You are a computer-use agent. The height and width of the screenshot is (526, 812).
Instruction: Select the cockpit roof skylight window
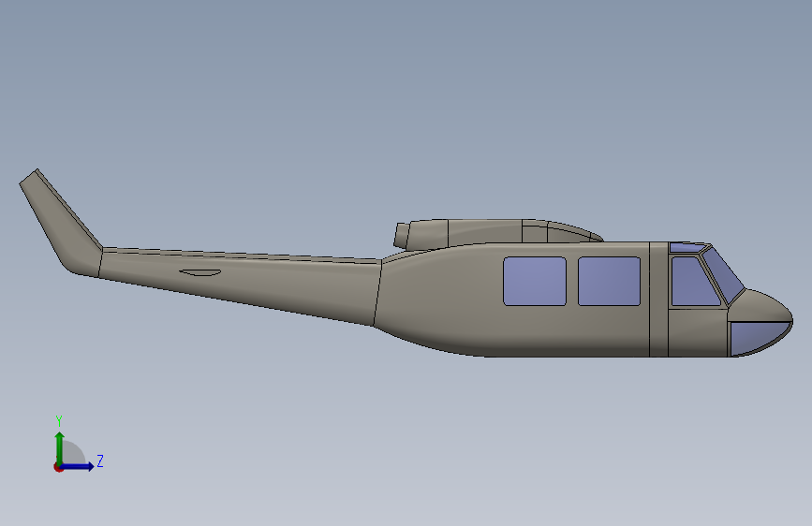pos(687,247)
